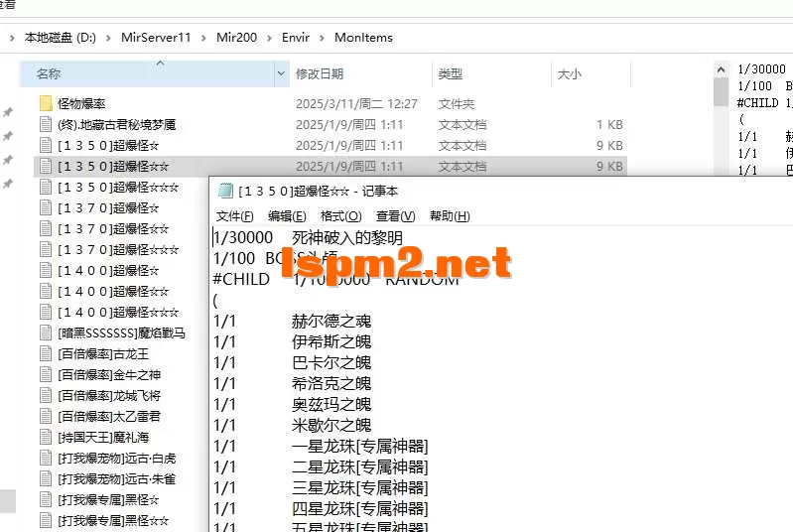Click the [1 3 5 0]超爆怪☆☆ file icon
This screenshot has width=793, height=532.
pyautogui.click(x=46, y=166)
